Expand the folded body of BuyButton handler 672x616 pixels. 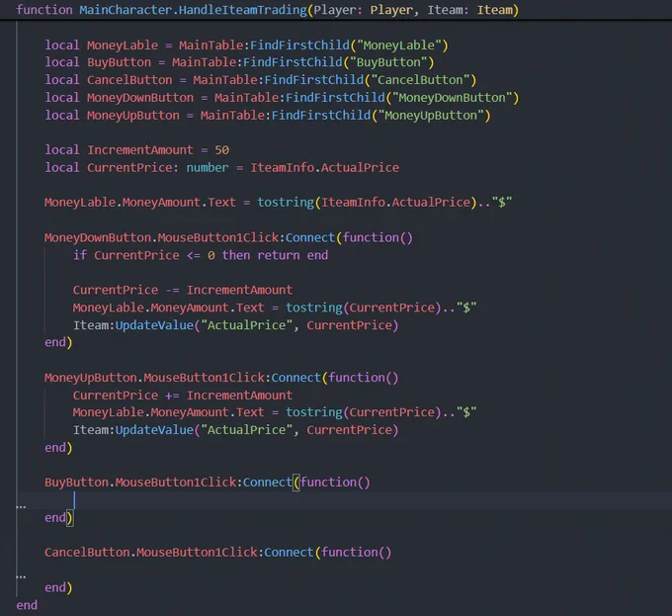coord(21,506)
